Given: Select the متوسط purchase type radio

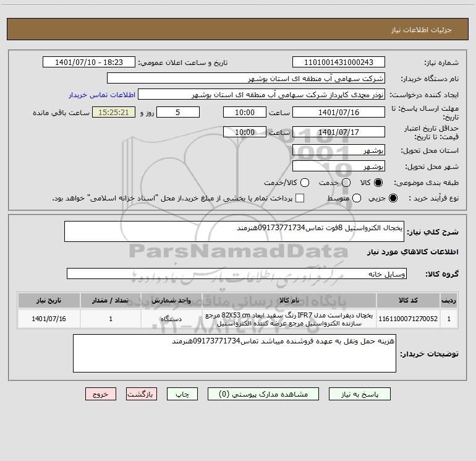Looking at the screenshot, I should click(357, 198).
